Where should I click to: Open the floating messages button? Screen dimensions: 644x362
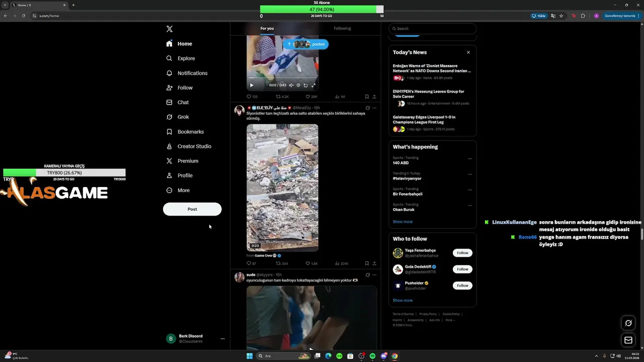[628, 340]
